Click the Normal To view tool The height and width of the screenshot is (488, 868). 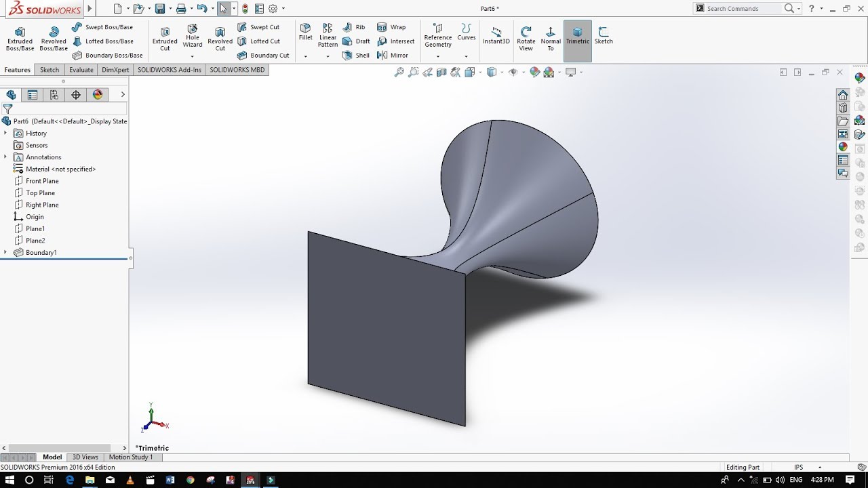point(551,39)
